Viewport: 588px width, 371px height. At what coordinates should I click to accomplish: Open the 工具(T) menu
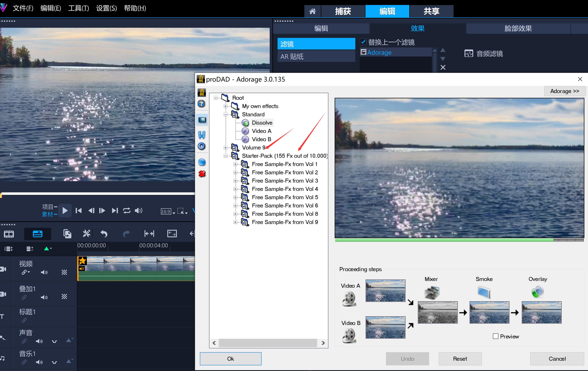click(79, 8)
